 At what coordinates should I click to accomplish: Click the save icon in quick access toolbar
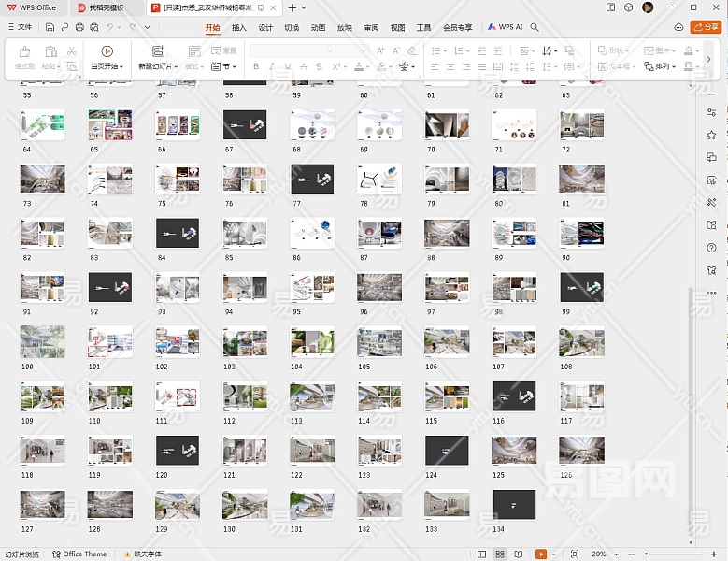pos(50,27)
